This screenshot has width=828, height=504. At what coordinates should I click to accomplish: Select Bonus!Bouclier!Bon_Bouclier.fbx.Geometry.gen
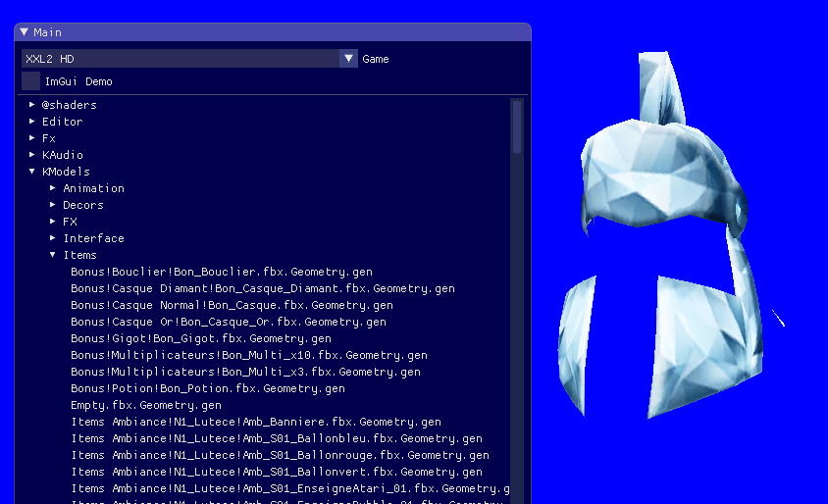(222, 272)
